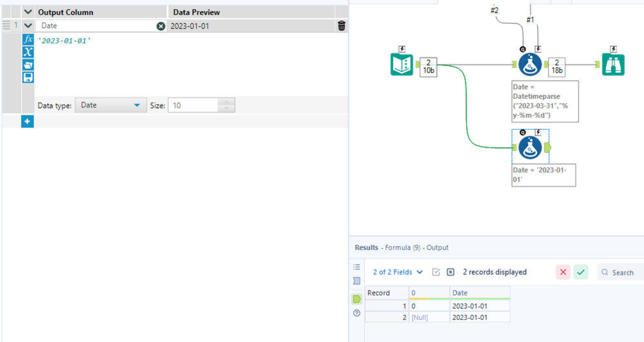644x342 pixels.
Task: Click the Record column header
Action: pos(387,293)
